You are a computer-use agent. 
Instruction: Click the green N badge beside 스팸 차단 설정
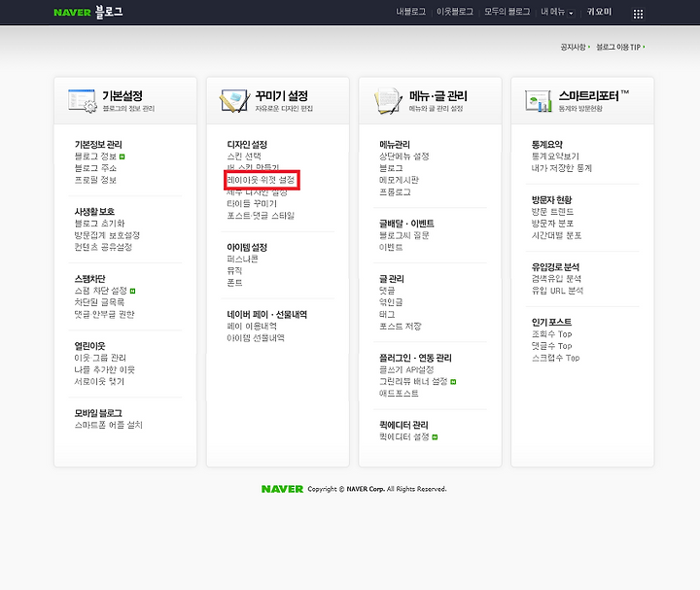(132, 291)
